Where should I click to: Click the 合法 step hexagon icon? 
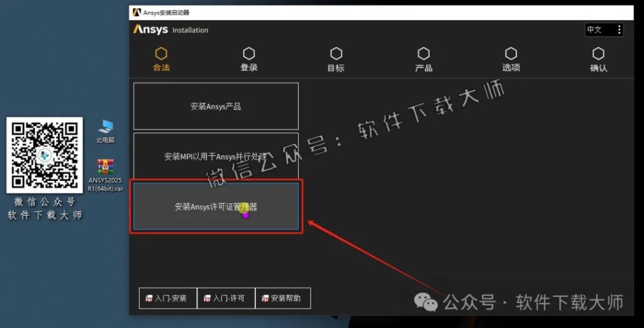(162, 53)
